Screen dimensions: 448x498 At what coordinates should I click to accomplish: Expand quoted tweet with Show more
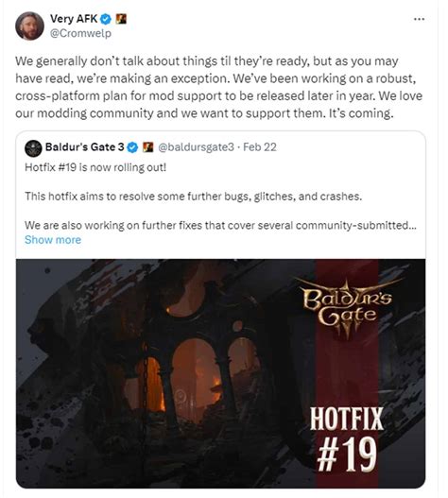click(x=53, y=240)
